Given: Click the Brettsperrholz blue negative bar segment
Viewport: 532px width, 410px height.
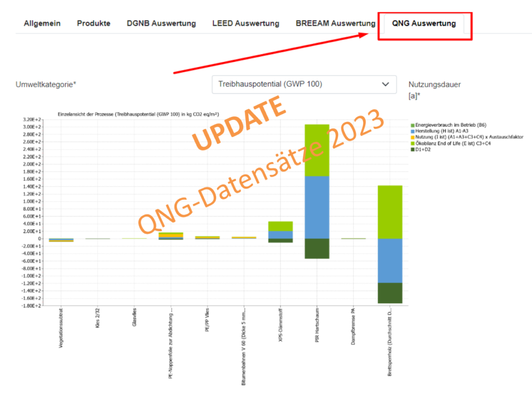Looking at the screenshot, I should click(390, 260).
